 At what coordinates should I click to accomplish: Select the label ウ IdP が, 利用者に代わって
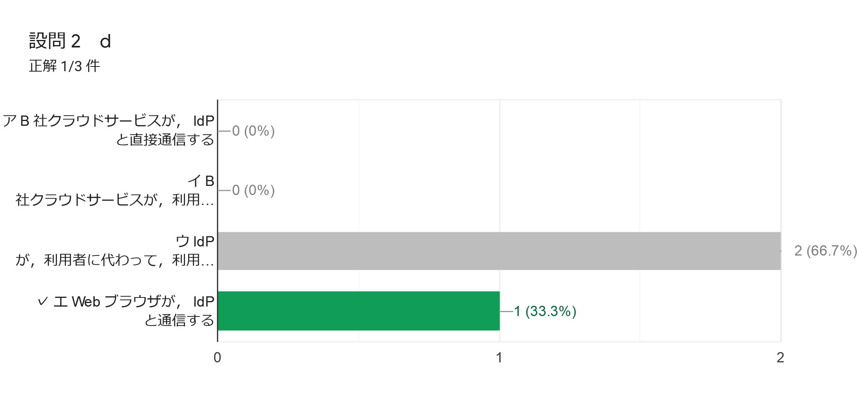(115, 250)
